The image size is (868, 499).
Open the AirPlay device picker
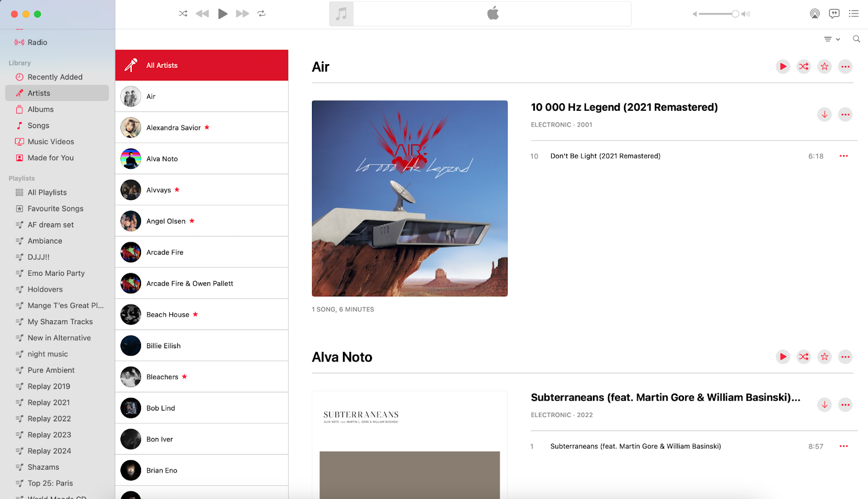pos(815,14)
